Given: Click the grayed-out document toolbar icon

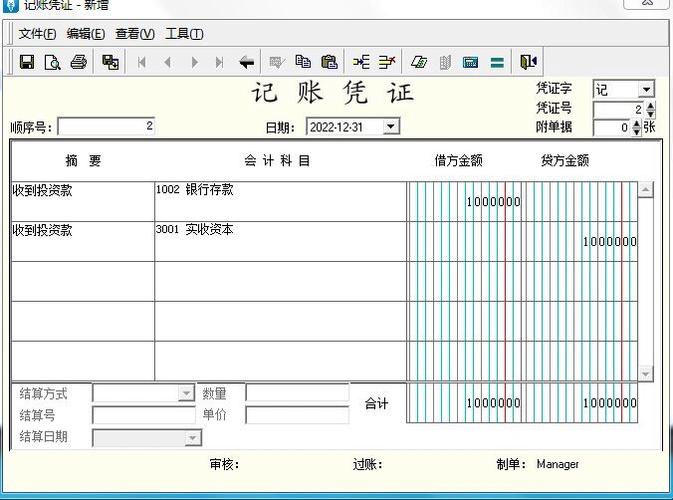Looking at the screenshot, I should 445,63.
